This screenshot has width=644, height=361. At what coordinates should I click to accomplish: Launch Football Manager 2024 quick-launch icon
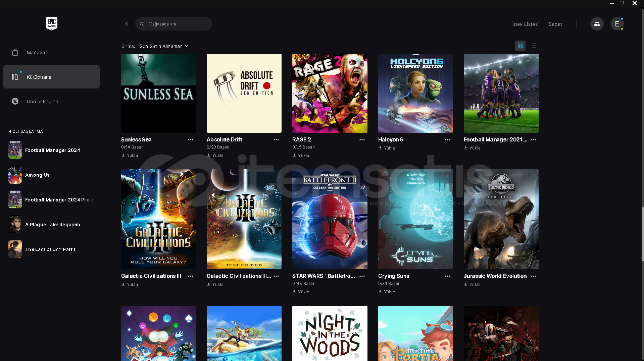15,150
